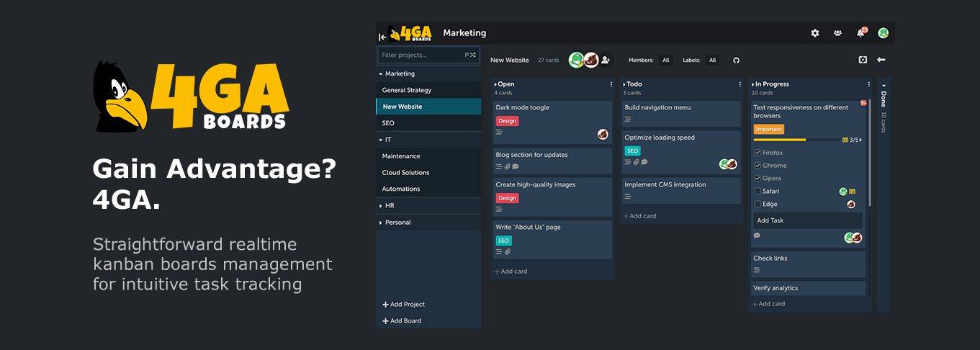
Task: Open the Open list three-dot menu
Action: click(611, 84)
